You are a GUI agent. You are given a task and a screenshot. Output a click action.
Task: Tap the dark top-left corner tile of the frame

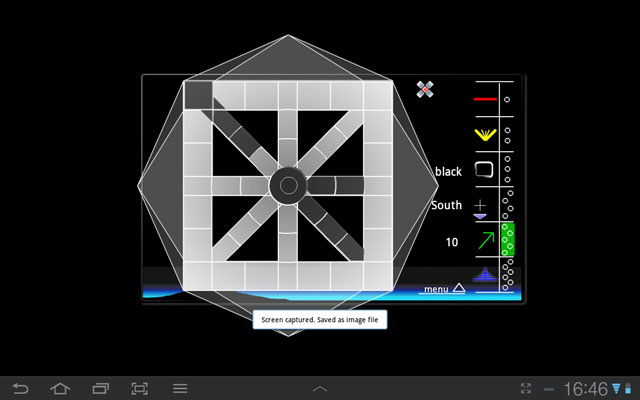coord(198,95)
